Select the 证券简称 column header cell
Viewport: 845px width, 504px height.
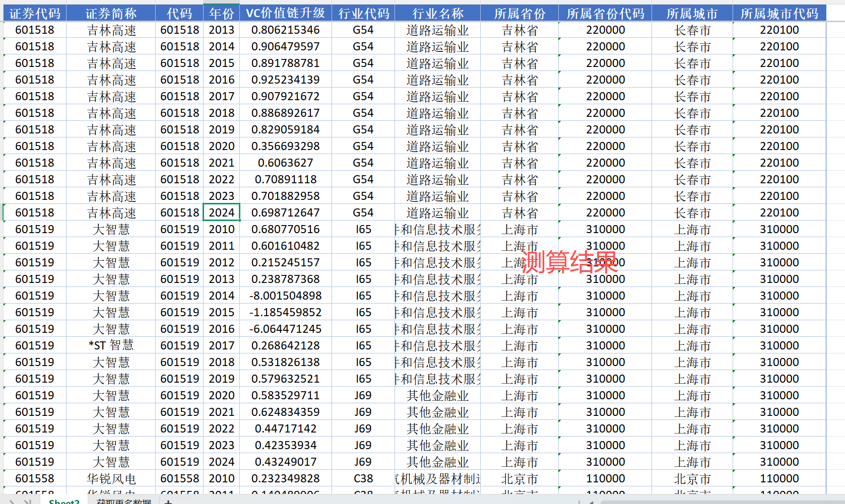(x=111, y=14)
